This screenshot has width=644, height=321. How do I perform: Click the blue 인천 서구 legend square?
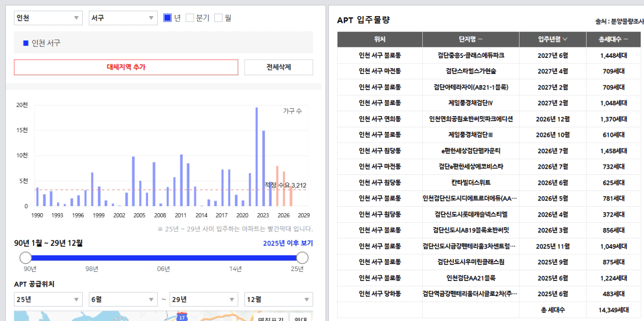point(26,43)
